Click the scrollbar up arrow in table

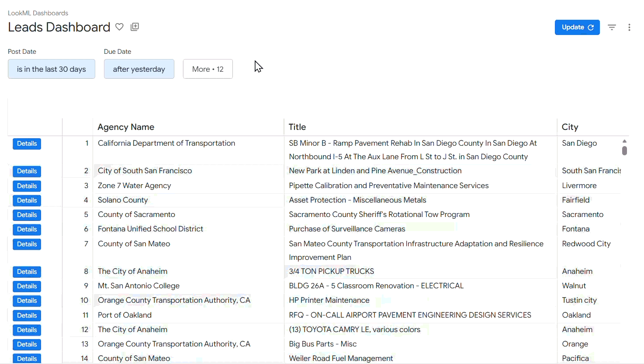tap(624, 141)
